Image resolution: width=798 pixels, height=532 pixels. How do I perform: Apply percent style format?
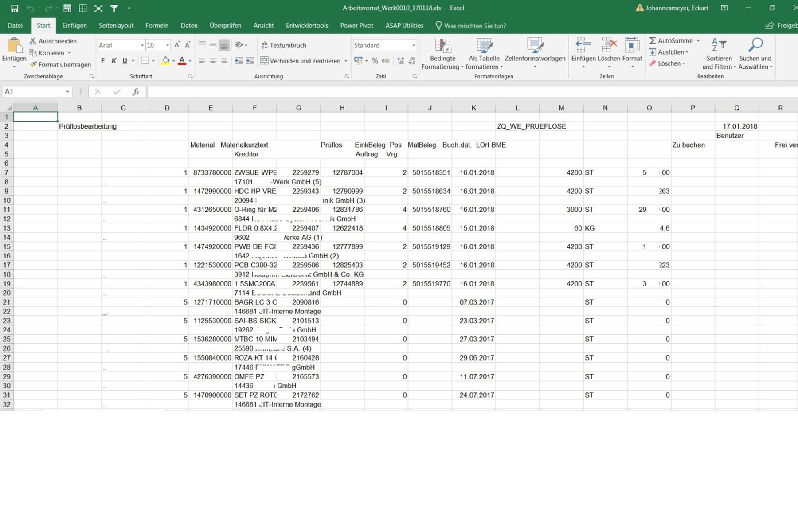click(375, 61)
